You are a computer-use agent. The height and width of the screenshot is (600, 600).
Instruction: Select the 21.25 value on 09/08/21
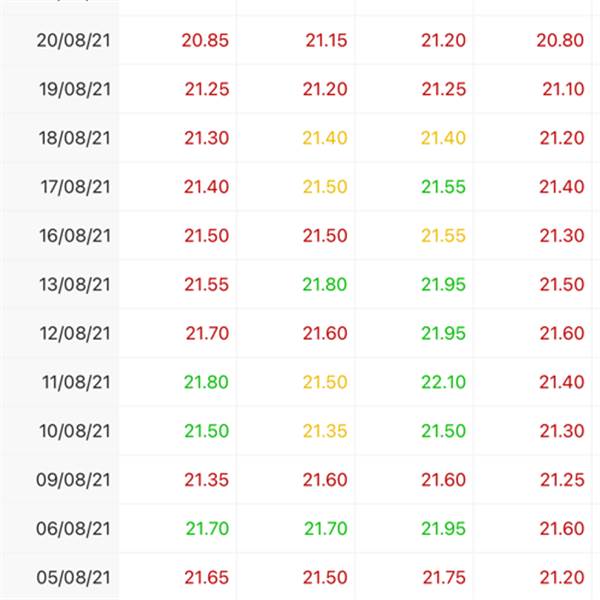point(562,480)
